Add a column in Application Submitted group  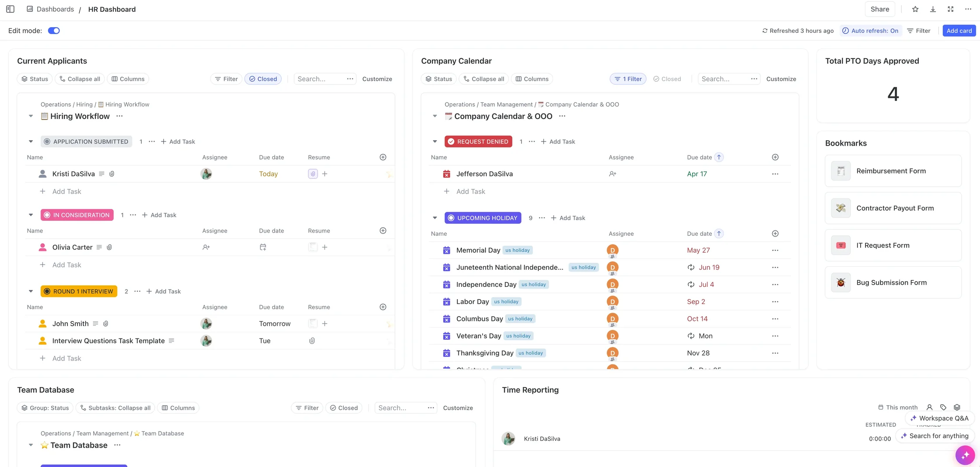(x=383, y=157)
